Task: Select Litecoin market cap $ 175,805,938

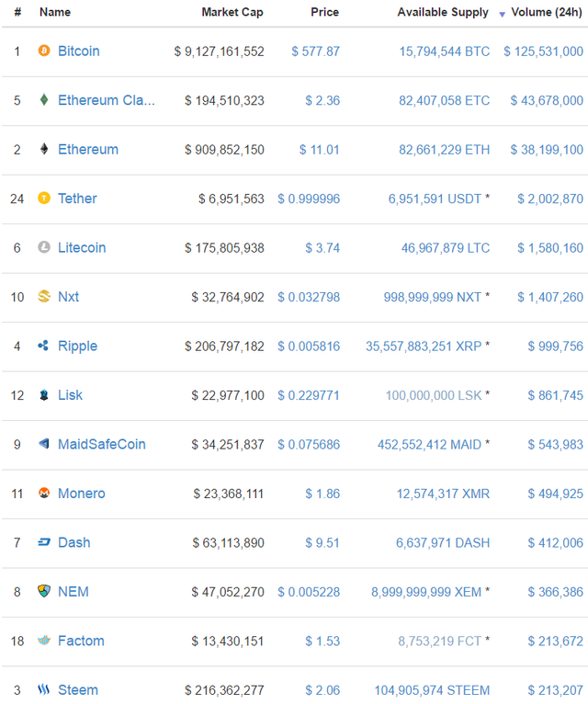Action: (x=224, y=248)
